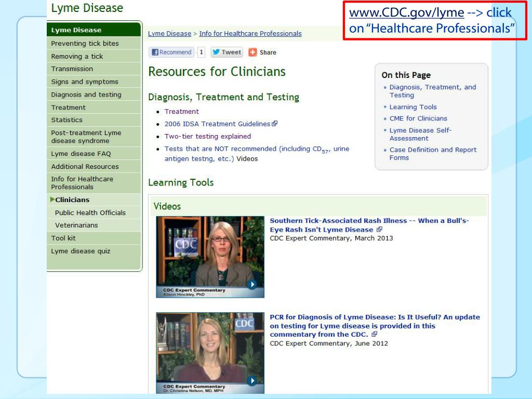Open Tool kit sidebar item

point(94,238)
